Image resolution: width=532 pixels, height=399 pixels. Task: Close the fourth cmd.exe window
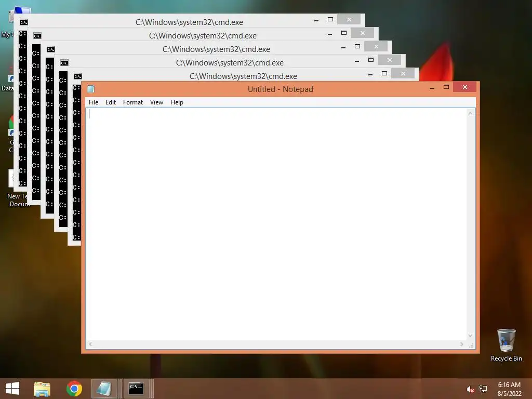click(390, 60)
